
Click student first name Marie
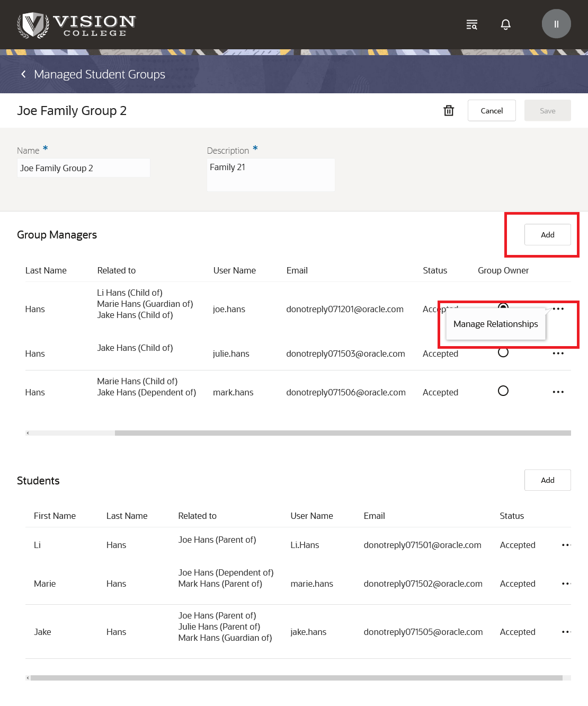(x=44, y=584)
